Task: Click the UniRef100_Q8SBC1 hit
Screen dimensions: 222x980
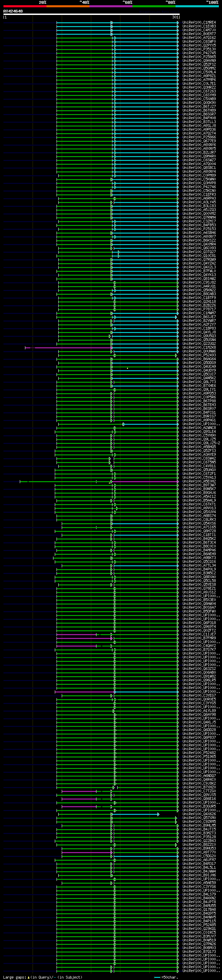Action: coord(199,168)
